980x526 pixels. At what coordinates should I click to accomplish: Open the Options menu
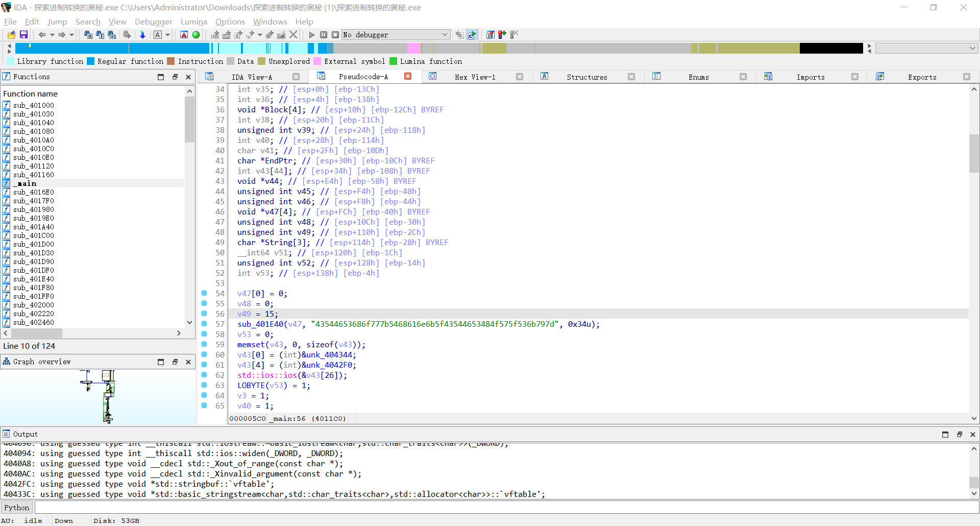click(x=230, y=21)
